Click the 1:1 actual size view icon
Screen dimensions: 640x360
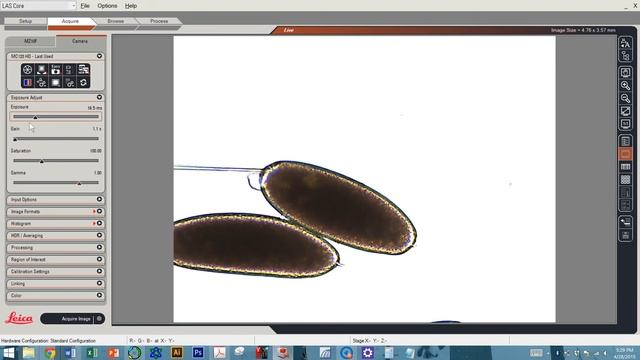[x=625, y=124]
